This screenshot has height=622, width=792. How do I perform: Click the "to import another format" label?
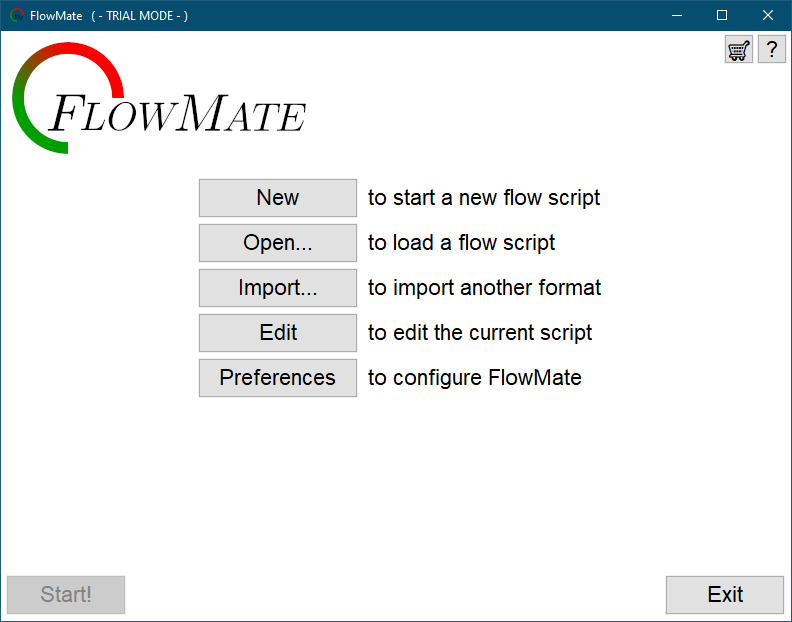[484, 288]
